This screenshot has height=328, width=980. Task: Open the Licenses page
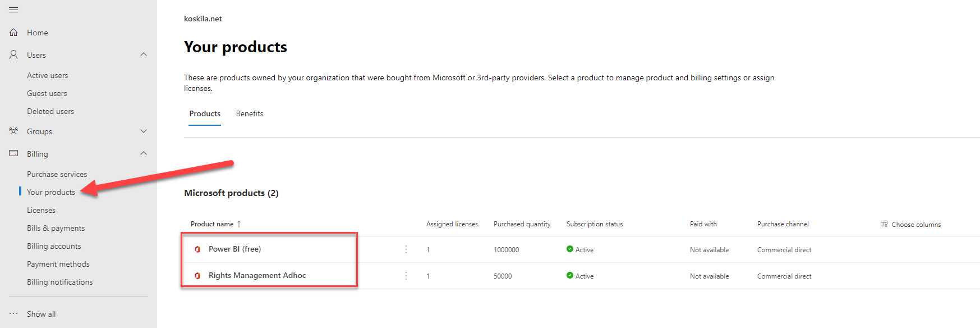click(42, 210)
